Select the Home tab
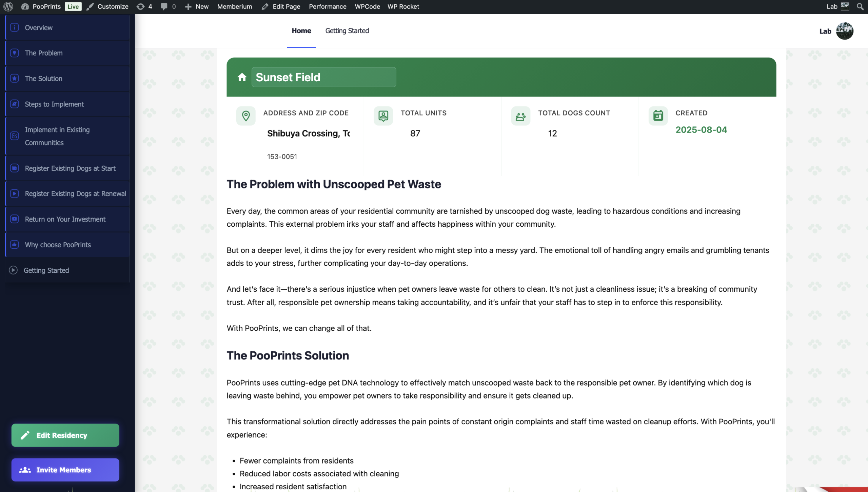Image resolution: width=868 pixels, height=492 pixels. [x=301, y=31]
